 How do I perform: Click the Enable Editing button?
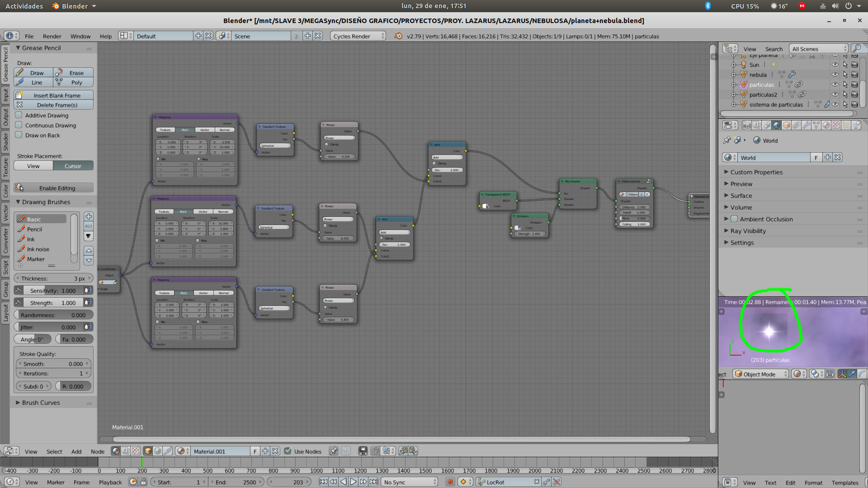click(x=53, y=188)
